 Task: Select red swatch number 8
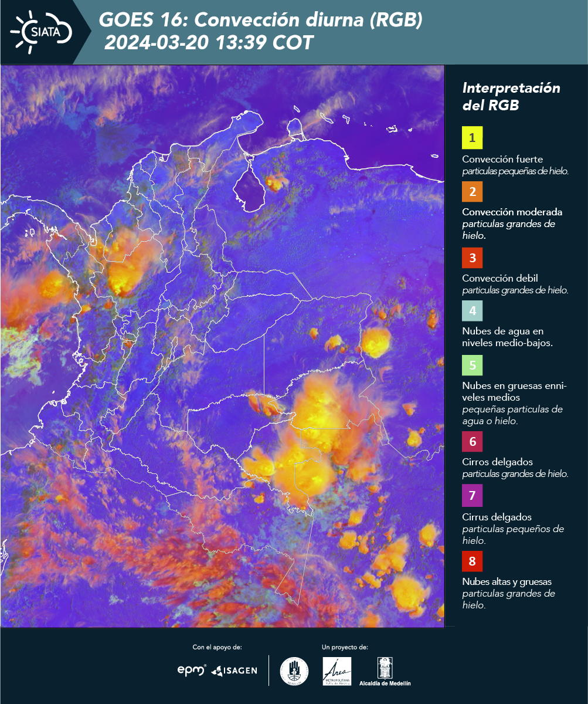click(x=473, y=561)
